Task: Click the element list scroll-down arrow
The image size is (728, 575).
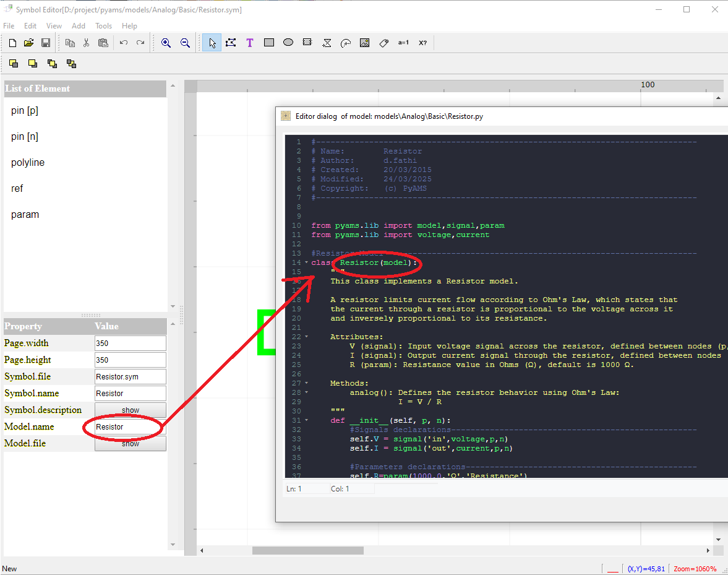Action: pos(173,306)
